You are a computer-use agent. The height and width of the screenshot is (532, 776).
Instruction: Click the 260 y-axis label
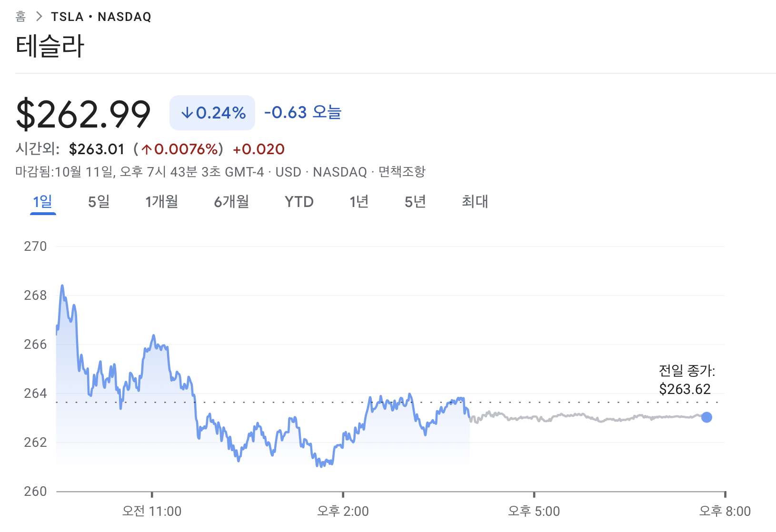coord(35,492)
